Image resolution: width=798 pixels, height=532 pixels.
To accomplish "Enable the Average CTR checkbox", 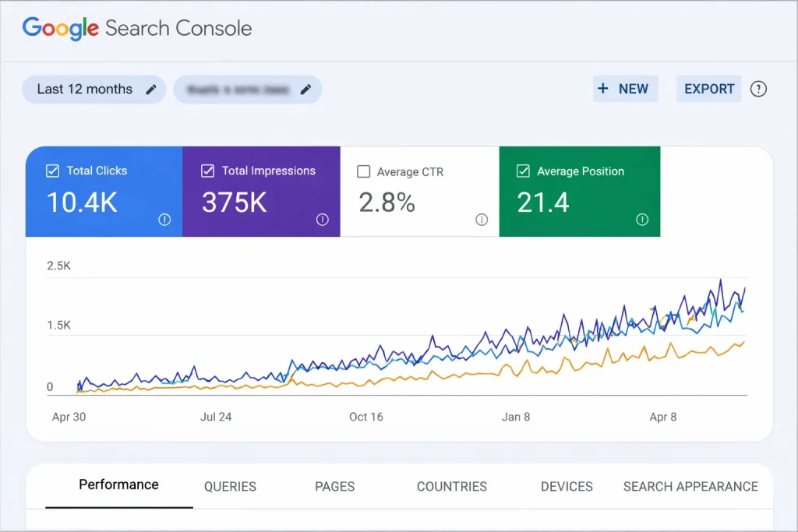I will (x=363, y=171).
